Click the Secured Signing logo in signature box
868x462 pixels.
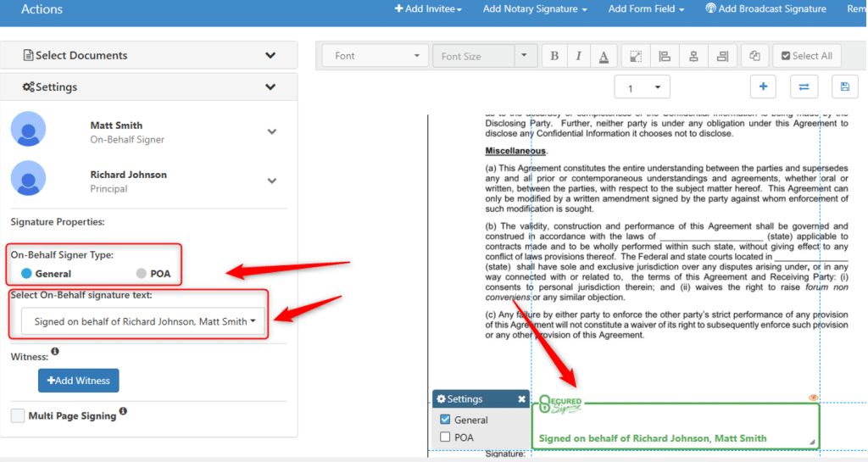(560, 404)
